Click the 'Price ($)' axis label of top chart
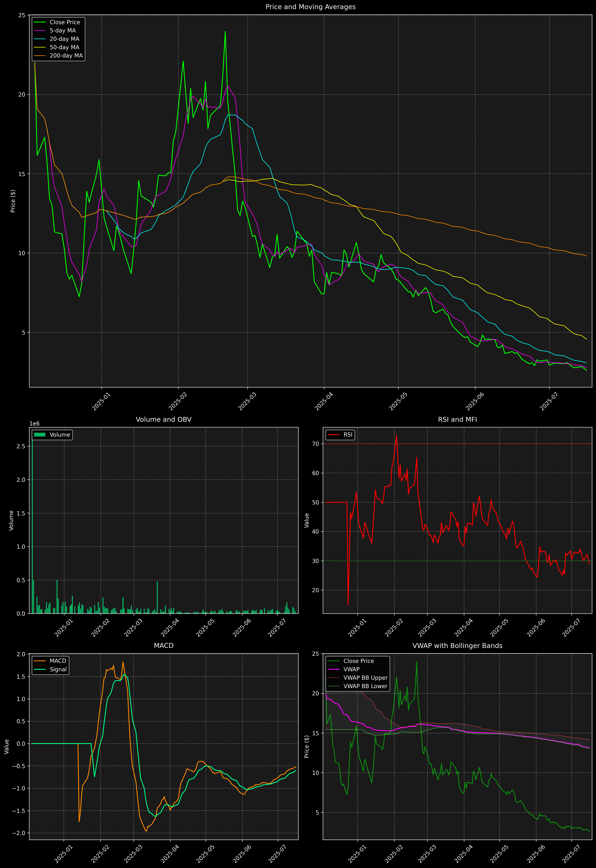This screenshot has width=596, height=868. tap(13, 201)
